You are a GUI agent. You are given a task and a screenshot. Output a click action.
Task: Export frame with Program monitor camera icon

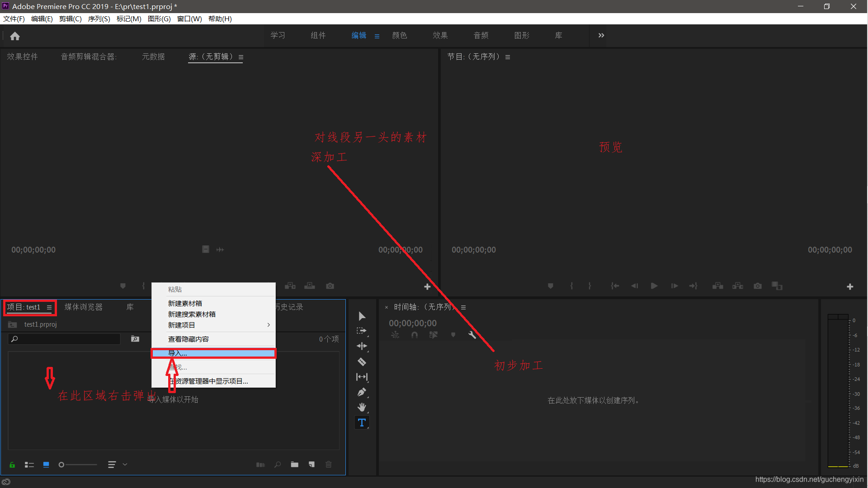(758, 286)
